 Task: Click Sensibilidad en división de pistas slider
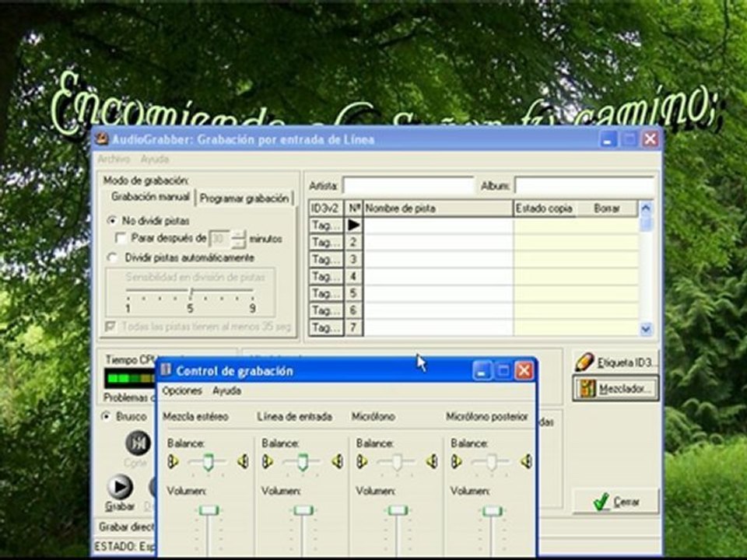click(190, 292)
